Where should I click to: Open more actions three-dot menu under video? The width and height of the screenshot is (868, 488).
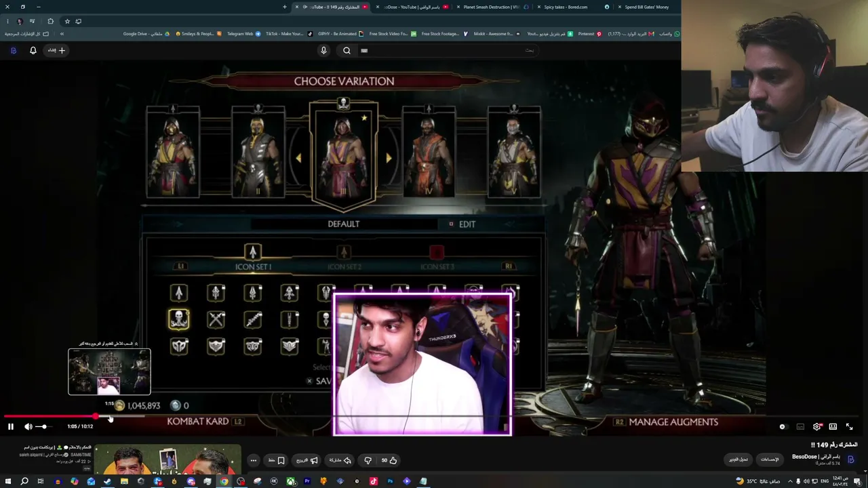(254, 460)
